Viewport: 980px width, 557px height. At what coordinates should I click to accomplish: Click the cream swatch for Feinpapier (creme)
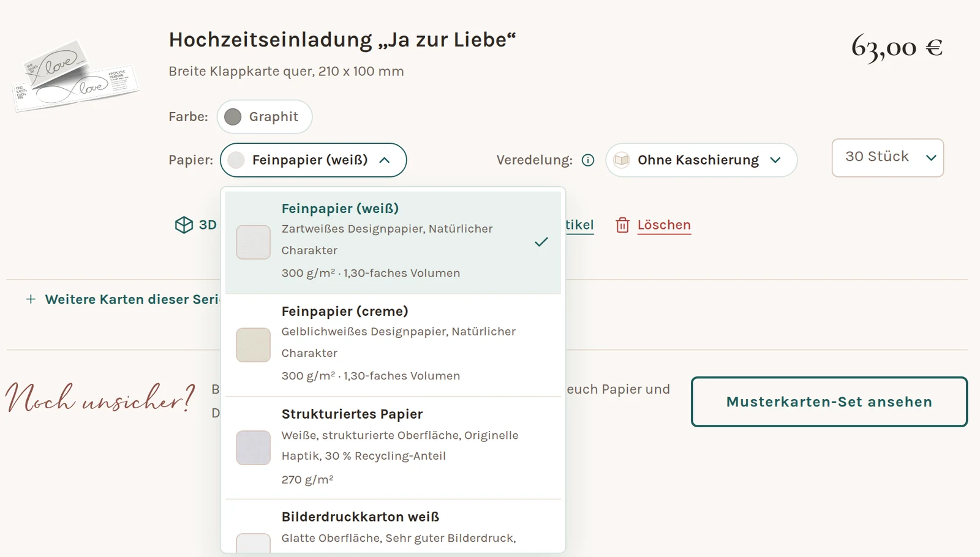[x=253, y=345]
